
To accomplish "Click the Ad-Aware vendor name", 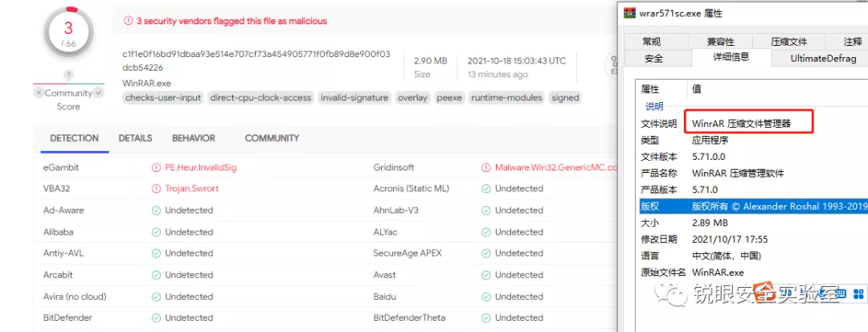I will point(63,211).
